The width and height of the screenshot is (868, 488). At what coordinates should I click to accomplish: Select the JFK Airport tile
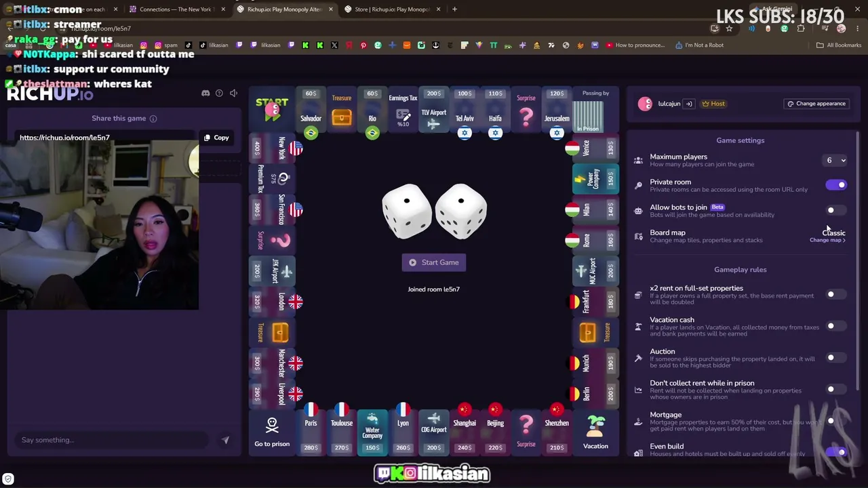(x=272, y=271)
